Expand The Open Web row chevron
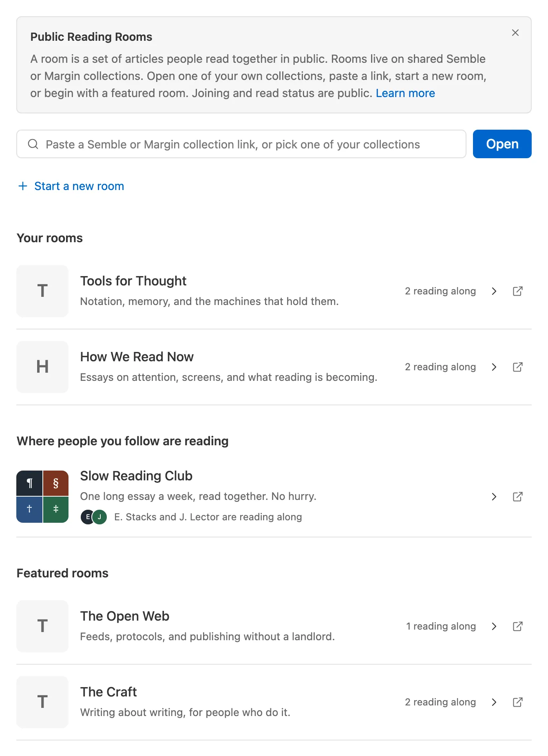548x756 pixels. pyautogui.click(x=494, y=626)
